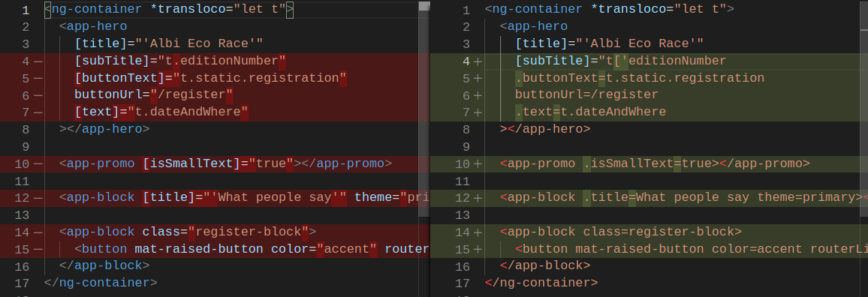868x297 pixels.
Task: Click ></app-hero> closing tag in the right pane
Action: coord(544,130)
